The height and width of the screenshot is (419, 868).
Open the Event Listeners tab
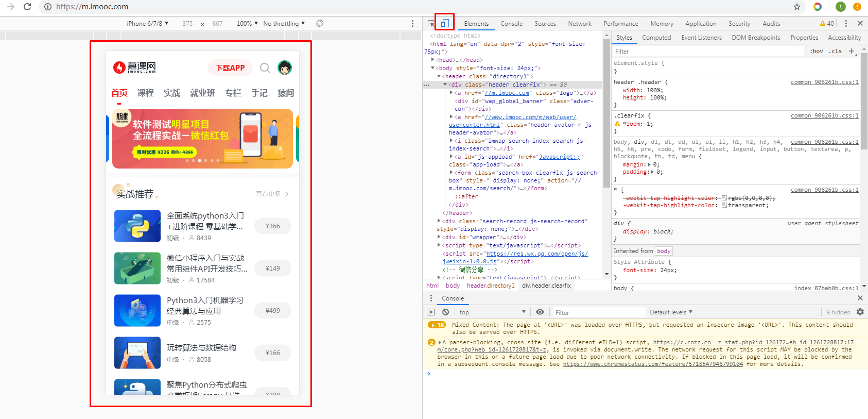(701, 38)
